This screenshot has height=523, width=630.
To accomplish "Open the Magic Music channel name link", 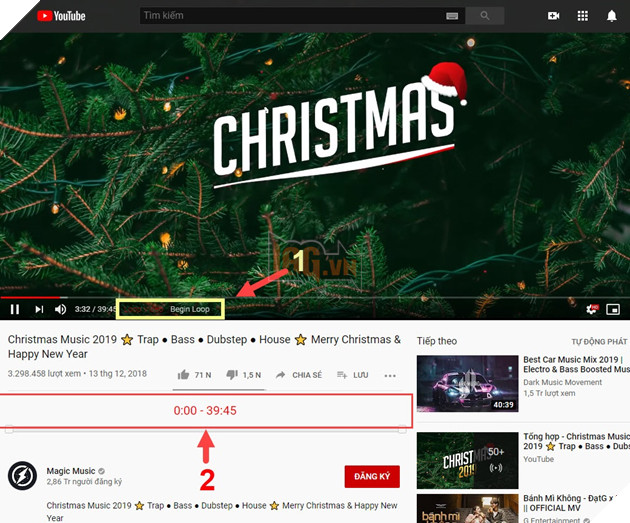I will tap(71, 471).
